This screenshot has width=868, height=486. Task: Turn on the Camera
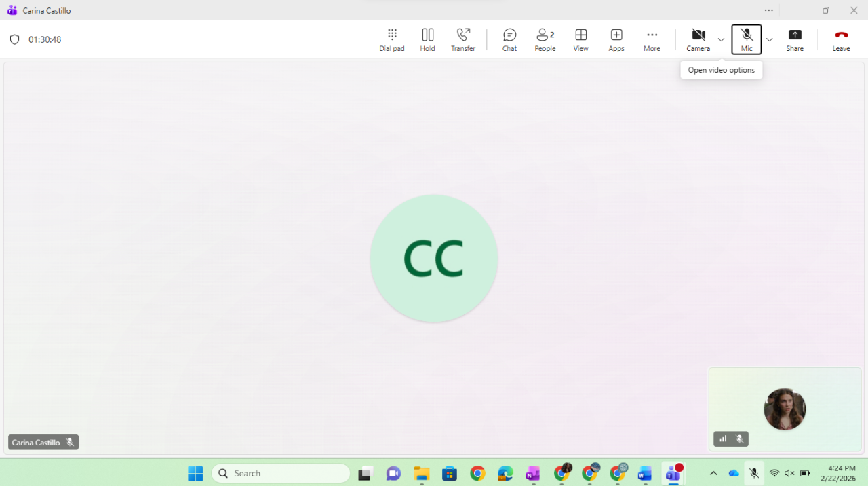point(698,40)
